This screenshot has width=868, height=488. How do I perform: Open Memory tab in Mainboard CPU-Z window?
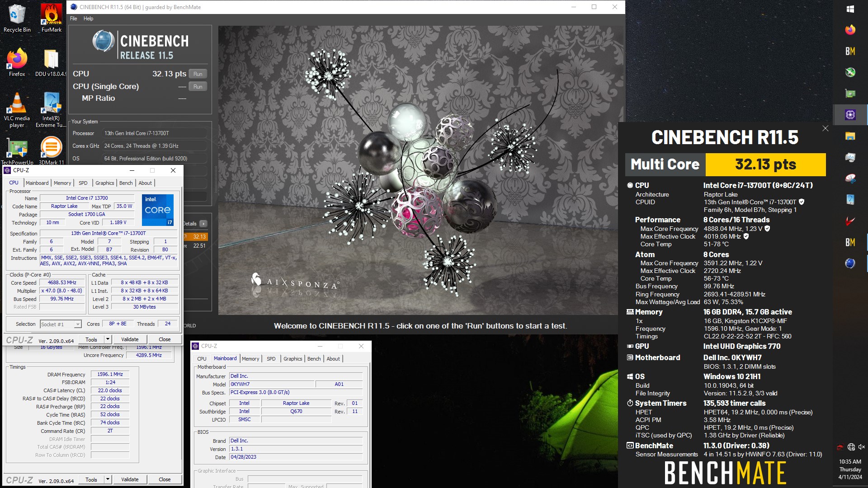click(x=250, y=359)
